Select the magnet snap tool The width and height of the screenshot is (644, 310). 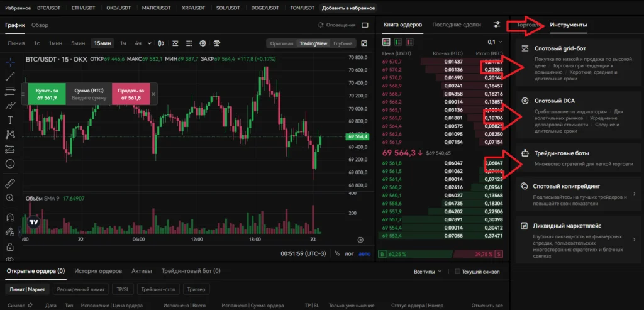coord(10,218)
